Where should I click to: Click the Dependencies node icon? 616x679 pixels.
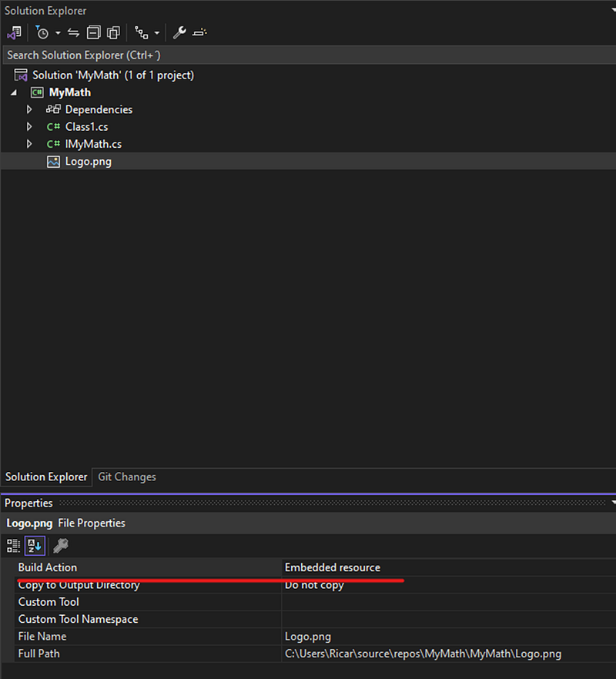pyautogui.click(x=53, y=109)
